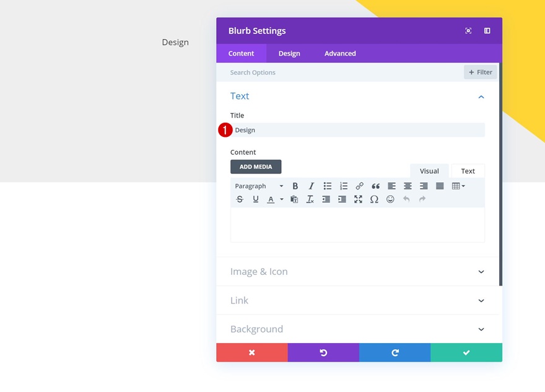Open emoji picker in editor
This screenshot has width=545, height=392.
coord(390,199)
